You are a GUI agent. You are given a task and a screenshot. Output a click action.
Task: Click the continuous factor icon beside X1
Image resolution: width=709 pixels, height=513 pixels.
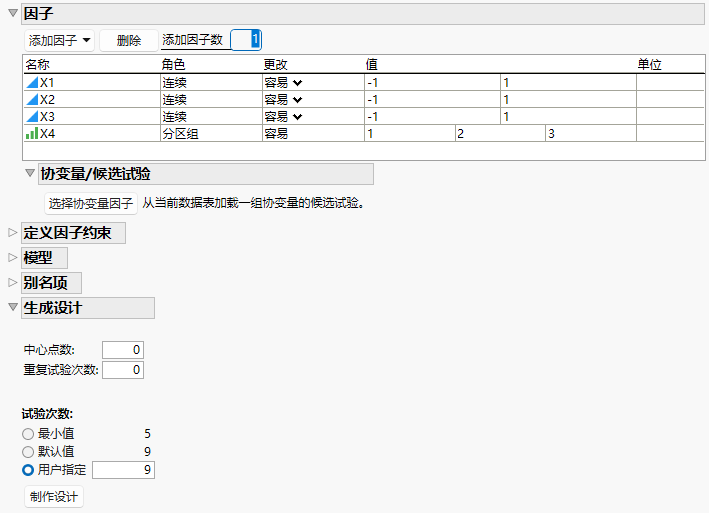(32, 83)
